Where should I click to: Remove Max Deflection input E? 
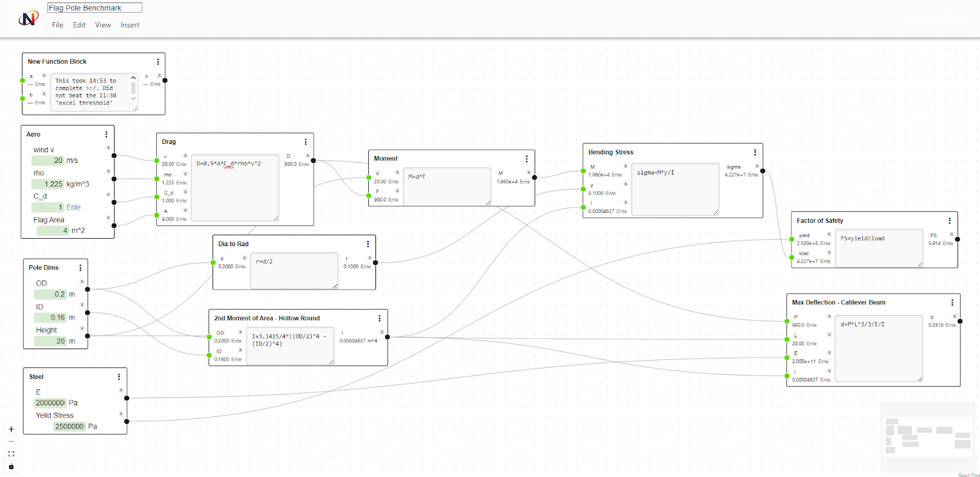[829, 353]
